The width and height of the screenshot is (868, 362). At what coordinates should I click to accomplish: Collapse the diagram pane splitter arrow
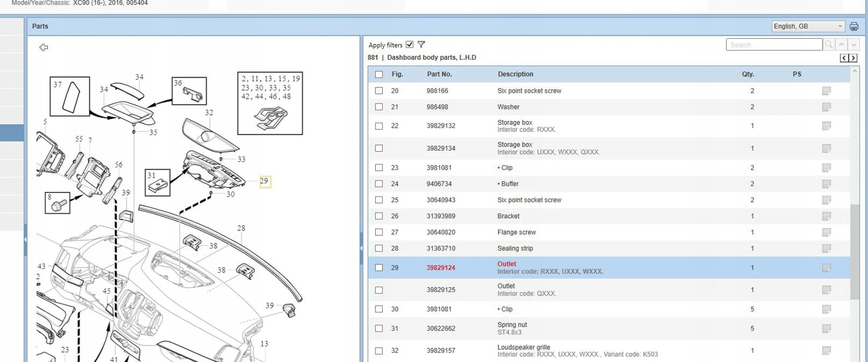pos(361,248)
